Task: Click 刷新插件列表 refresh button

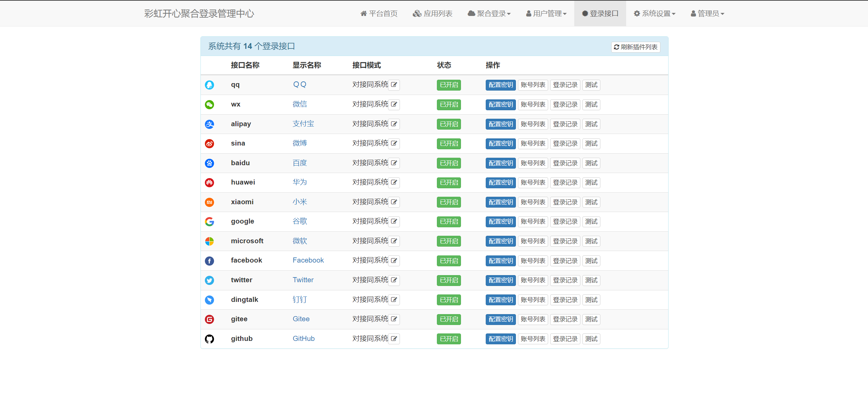Action: point(635,47)
